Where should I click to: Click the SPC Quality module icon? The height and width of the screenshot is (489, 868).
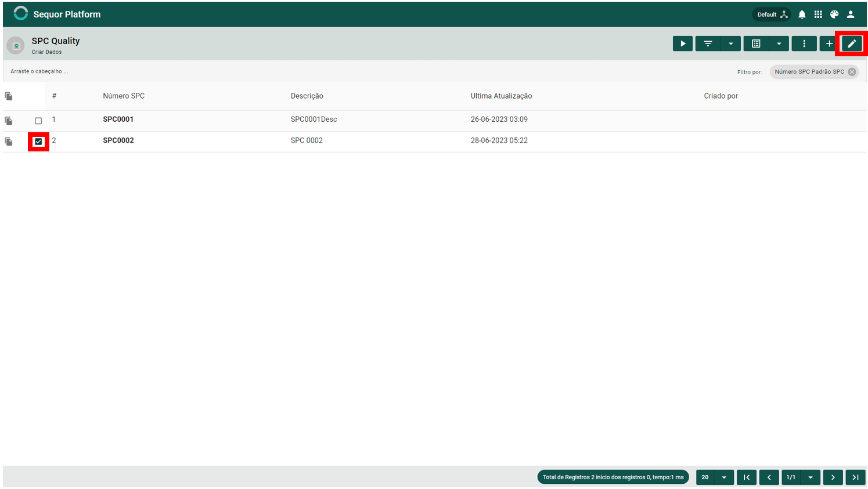tap(16, 45)
